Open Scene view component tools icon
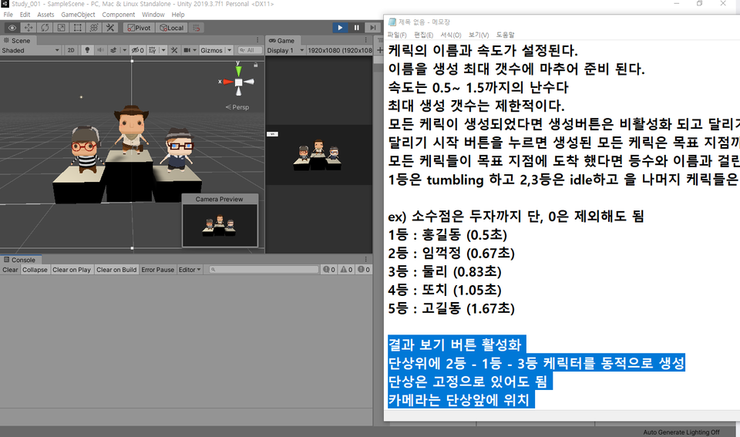The width and height of the screenshot is (740, 437). click(174, 50)
